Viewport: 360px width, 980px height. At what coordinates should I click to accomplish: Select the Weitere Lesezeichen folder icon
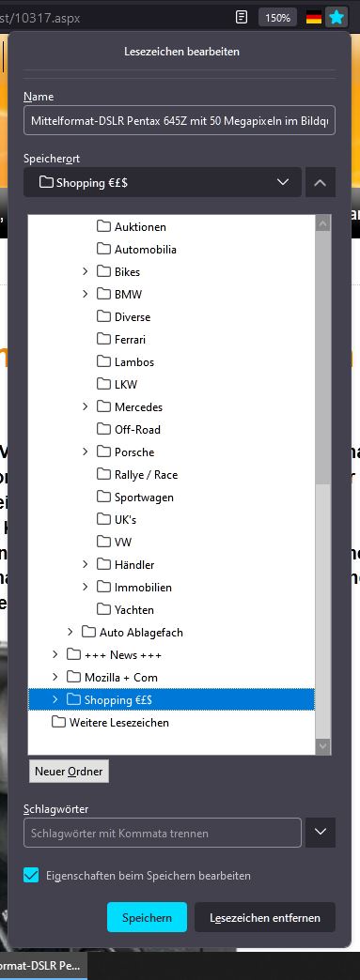tap(58, 722)
